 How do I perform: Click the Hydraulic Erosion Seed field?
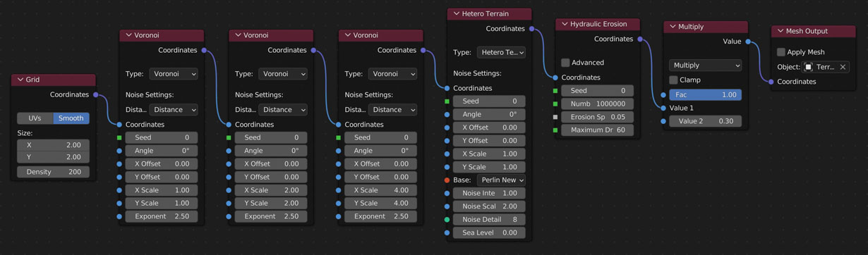[x=597, y=91]
